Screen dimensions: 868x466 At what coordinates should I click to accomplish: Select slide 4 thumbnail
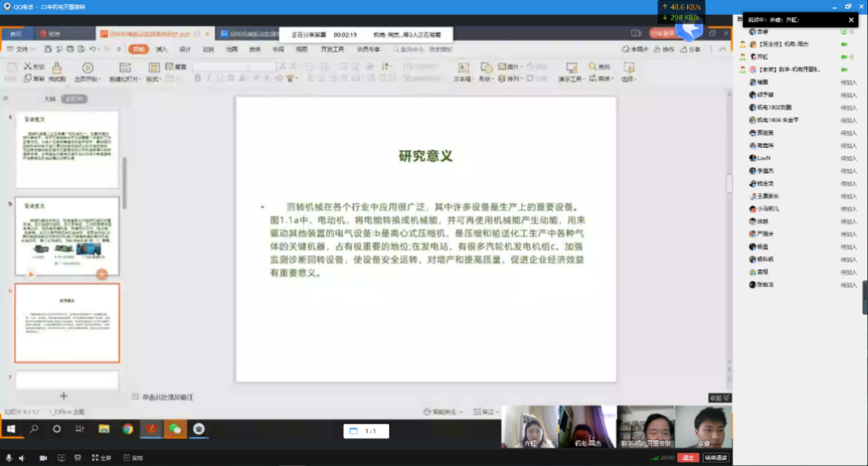pos(67,150)
